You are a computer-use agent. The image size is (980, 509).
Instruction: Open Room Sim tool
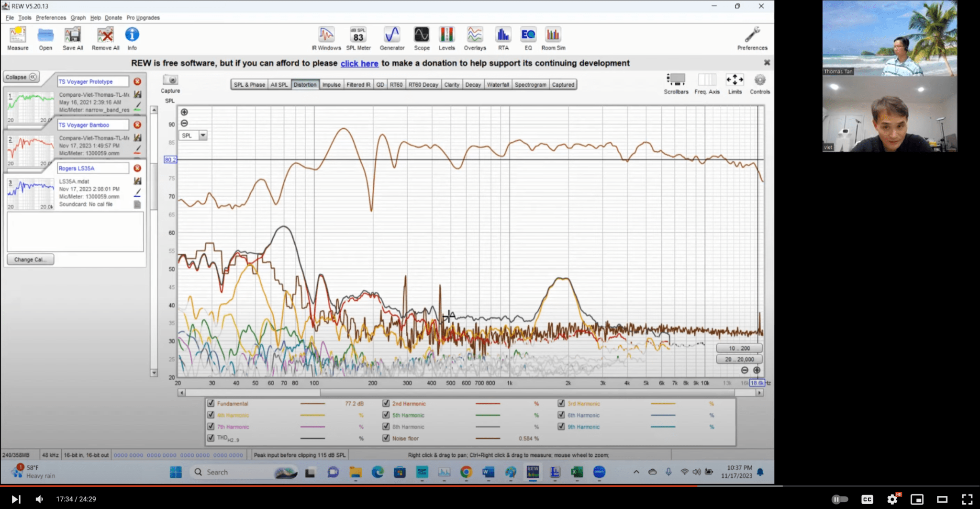click(x=553, y=38)
